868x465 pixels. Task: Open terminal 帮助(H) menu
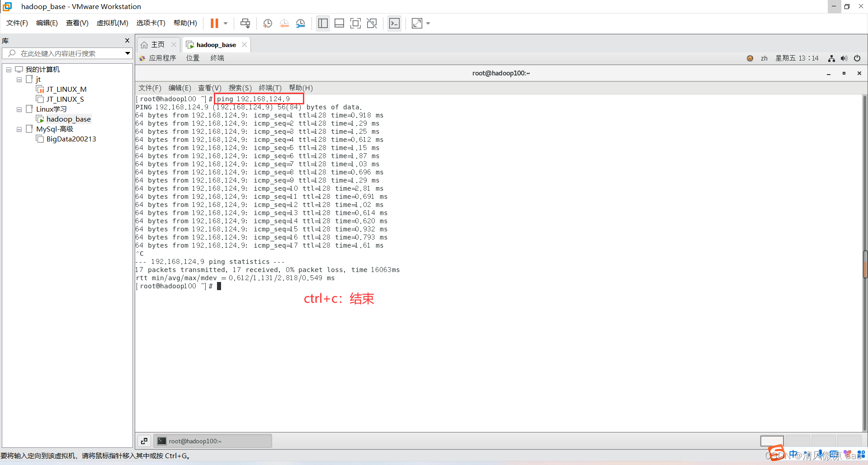(301, 88)
